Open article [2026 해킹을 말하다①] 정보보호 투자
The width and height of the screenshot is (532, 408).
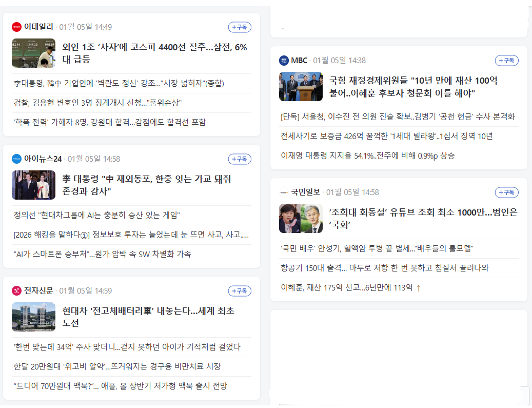tap(131, 235)
